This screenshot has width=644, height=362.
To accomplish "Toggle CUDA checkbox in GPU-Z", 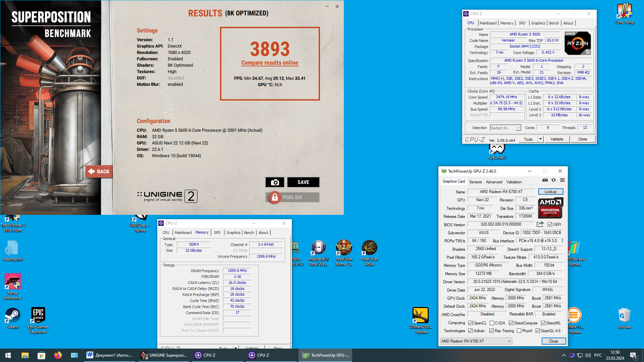I will (492, 323).
